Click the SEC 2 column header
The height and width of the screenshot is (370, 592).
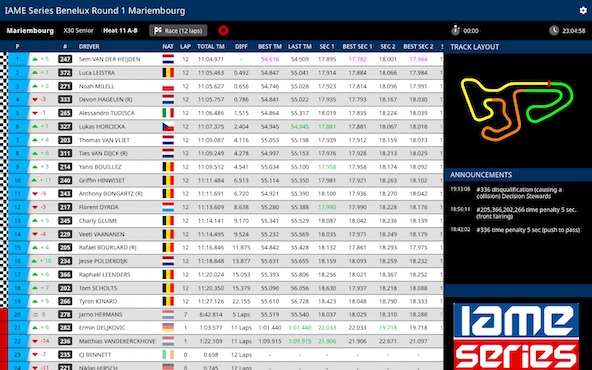click(x=388, y=46)
